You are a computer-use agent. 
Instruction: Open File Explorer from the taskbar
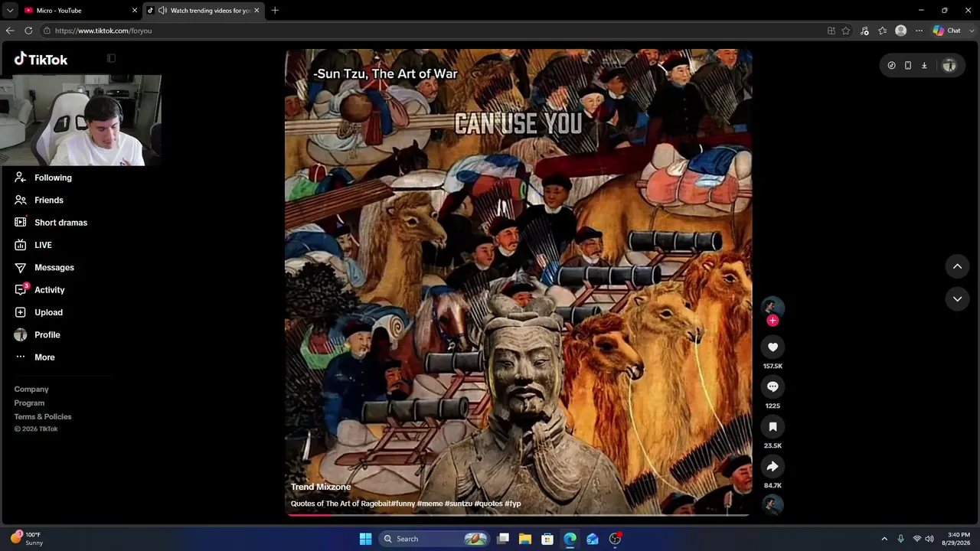click(x=525, y=539)
